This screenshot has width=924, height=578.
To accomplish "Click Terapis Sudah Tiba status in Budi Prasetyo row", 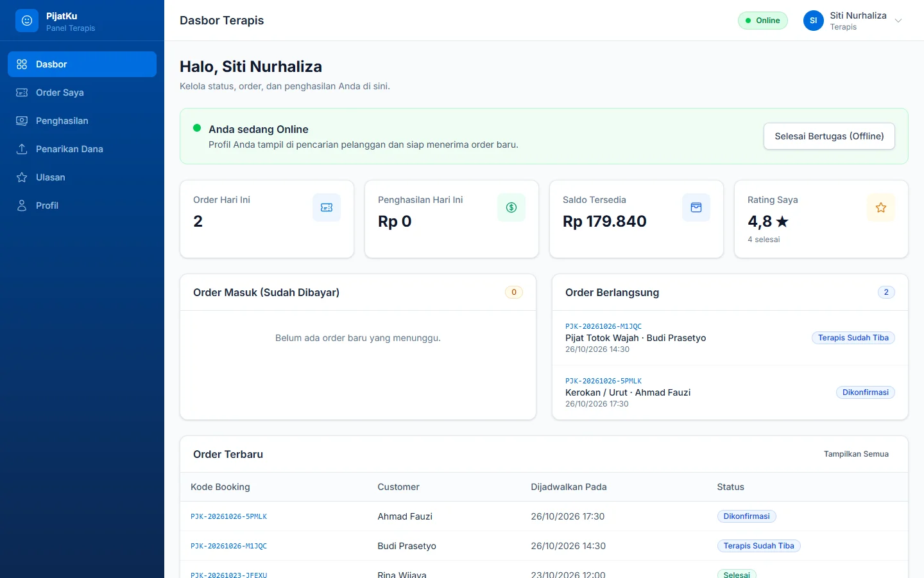I will pos(758,546).
